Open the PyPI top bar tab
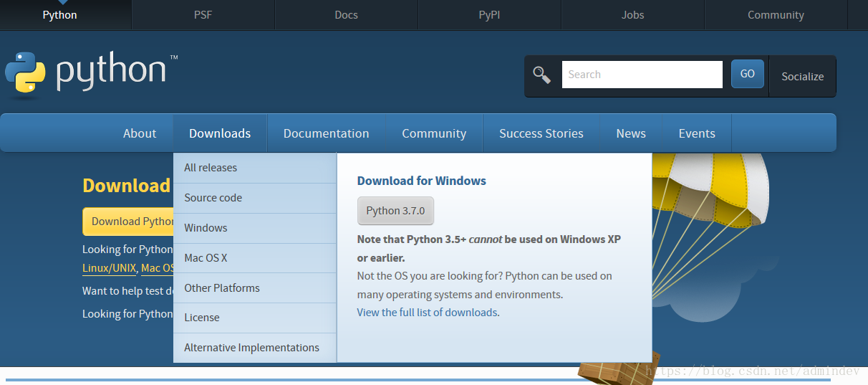Viewport: 868px width, 385px height. coord(490,15)
